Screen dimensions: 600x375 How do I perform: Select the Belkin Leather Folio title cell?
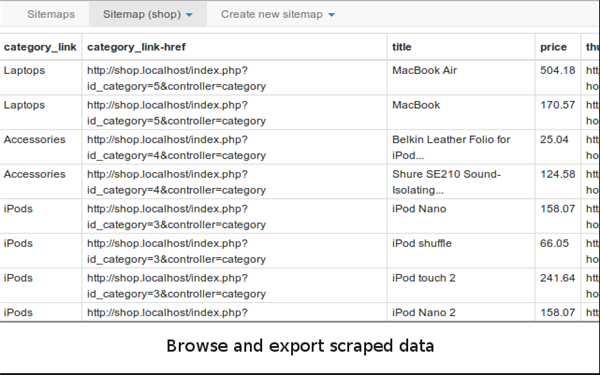point(461,147)
